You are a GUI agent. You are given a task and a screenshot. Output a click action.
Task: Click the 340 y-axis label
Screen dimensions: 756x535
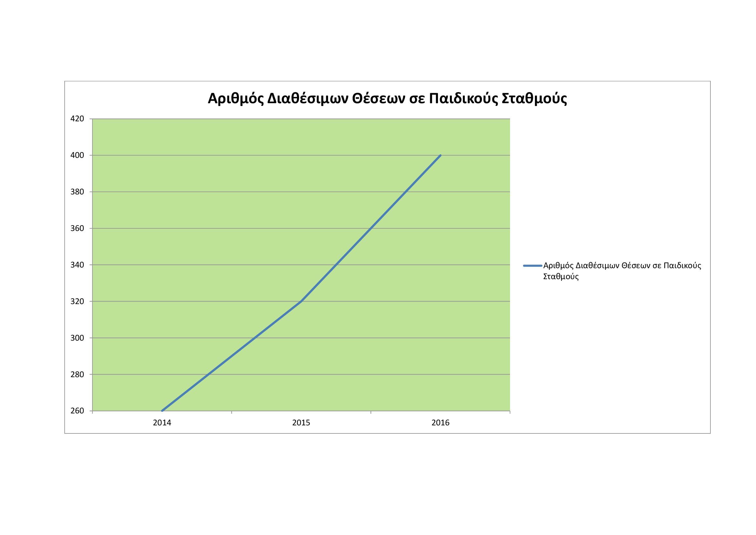click(77, 265)
